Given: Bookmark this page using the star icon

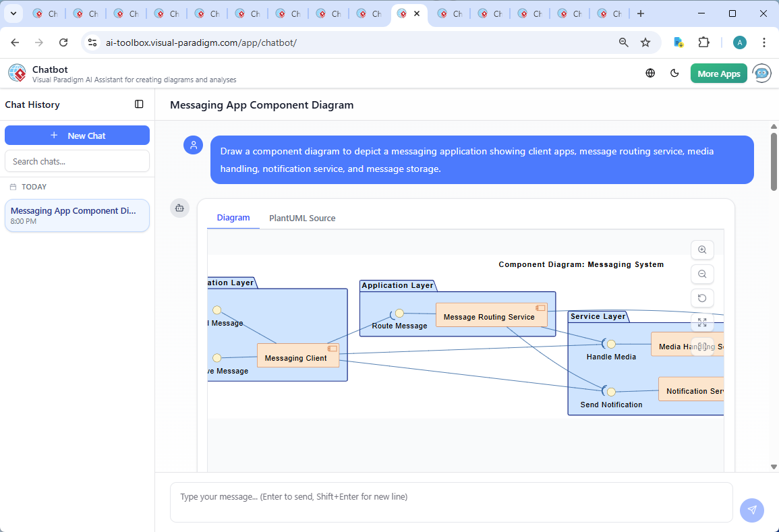Looking at the screenshot, I should pyautogui.click(x=645, y=42).
